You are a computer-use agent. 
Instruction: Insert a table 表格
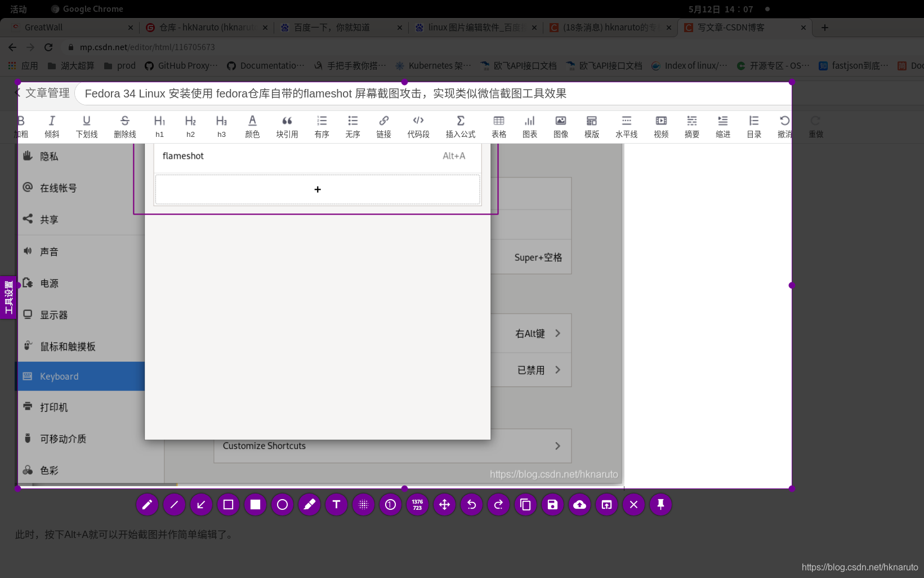[x=499, y=127]
